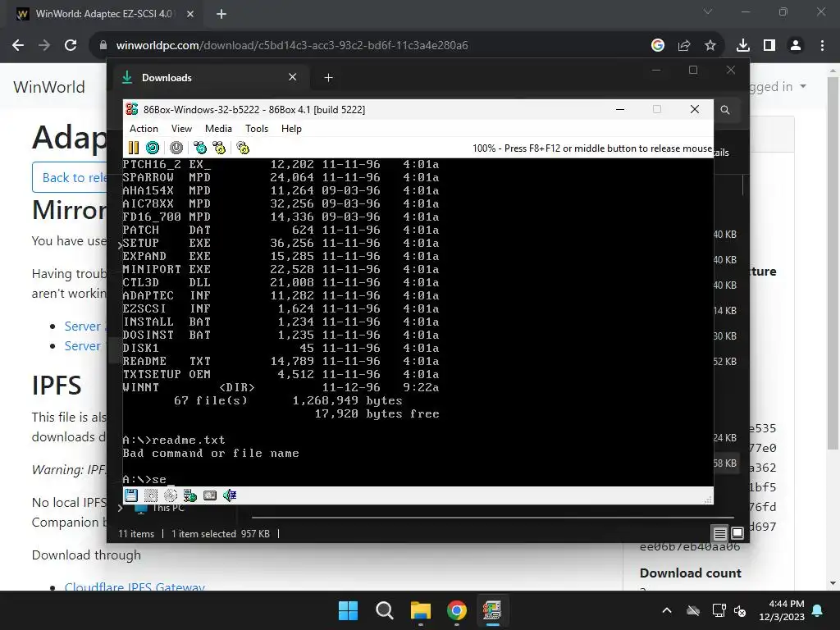Open Chrome side panel icon

[769, 46]
